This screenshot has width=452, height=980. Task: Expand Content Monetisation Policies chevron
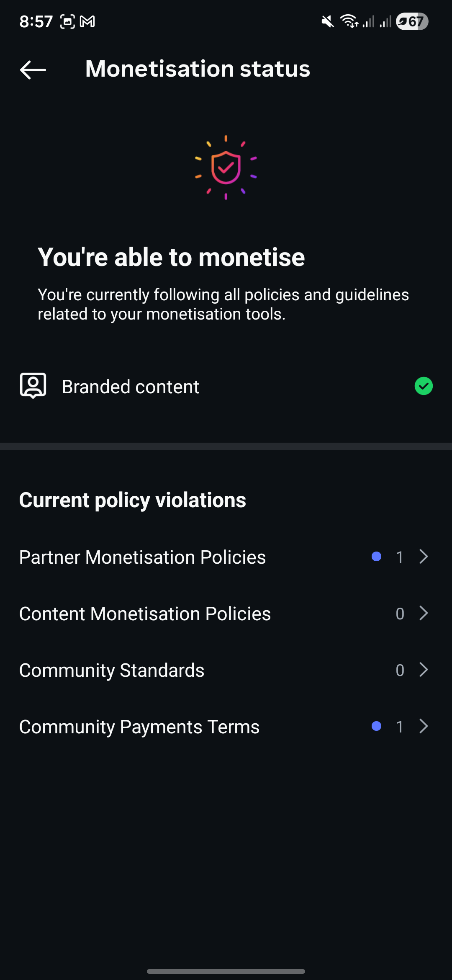pos(424,613)
